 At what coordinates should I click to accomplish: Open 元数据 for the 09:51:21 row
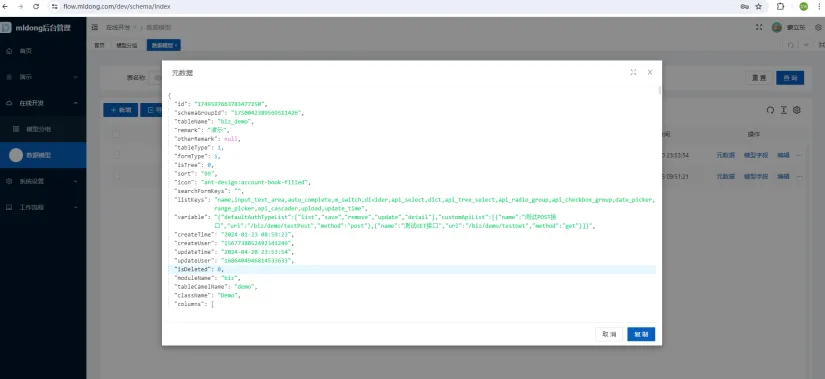(726, 176)
